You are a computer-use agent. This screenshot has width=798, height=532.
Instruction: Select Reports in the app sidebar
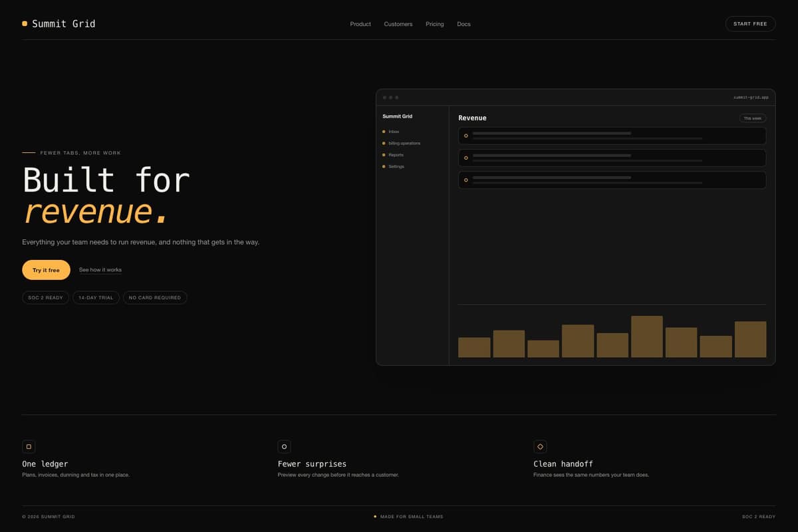coord(396,155)
